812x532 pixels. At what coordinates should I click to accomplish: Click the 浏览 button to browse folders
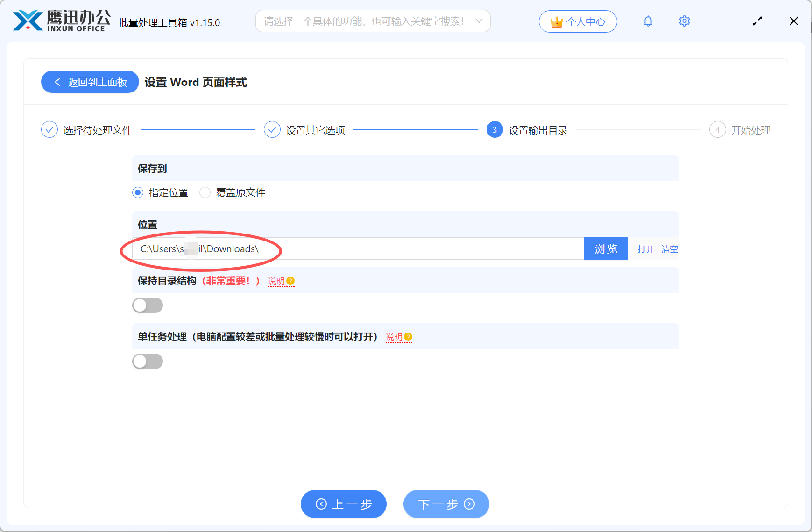[x=606, y=248]
